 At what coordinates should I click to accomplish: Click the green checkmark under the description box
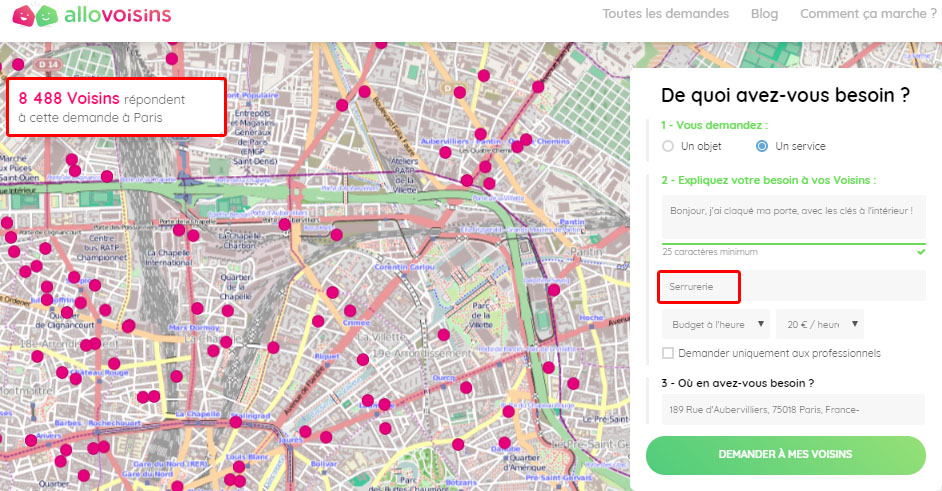(x=920, y=252)
